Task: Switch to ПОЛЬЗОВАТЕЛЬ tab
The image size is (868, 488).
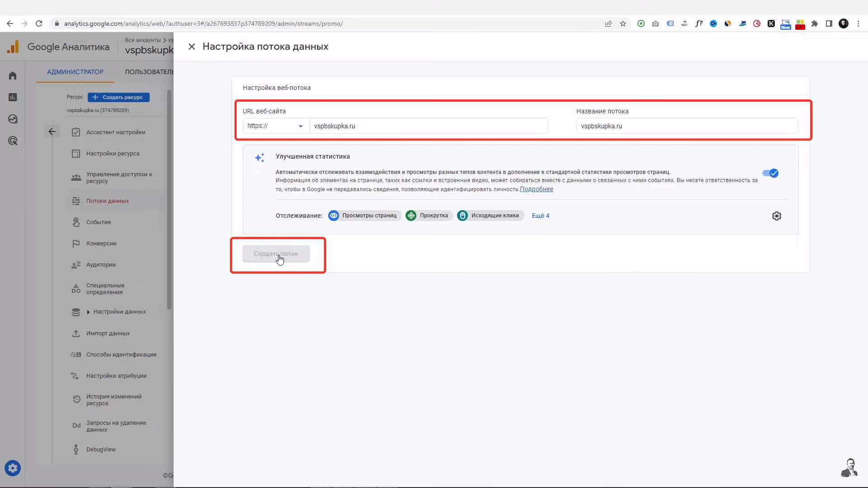Action: (x=149, y=72)
